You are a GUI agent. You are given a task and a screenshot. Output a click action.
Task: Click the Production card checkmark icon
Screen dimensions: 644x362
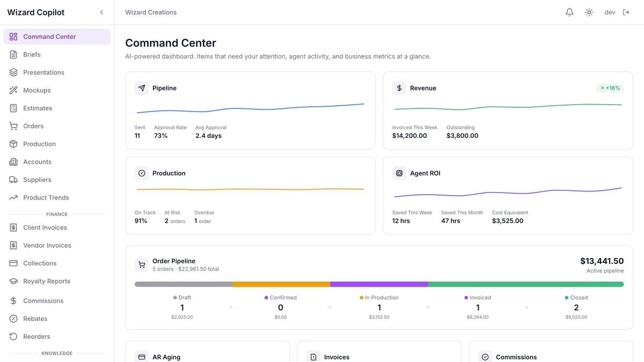tap(142, 173)
